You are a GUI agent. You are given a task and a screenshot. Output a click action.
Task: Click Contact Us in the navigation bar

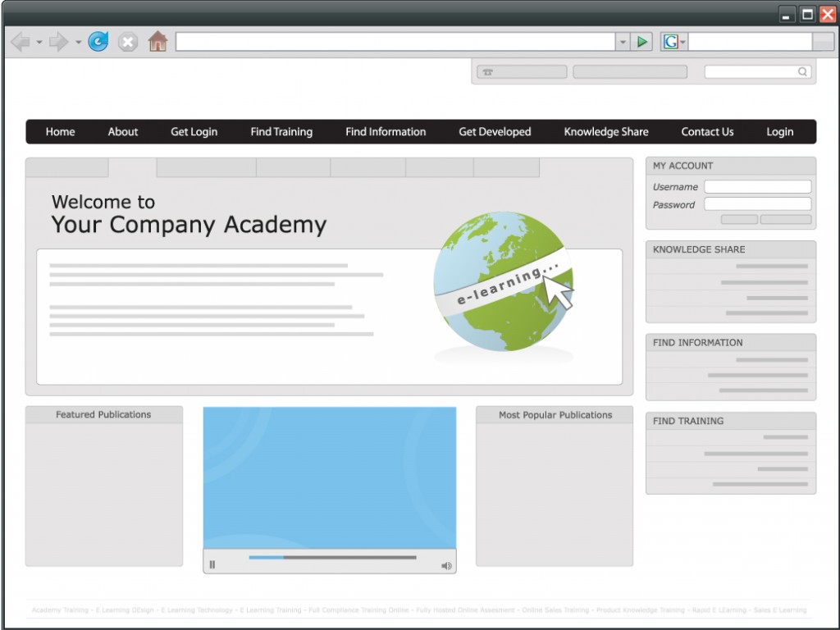point(707,132)
